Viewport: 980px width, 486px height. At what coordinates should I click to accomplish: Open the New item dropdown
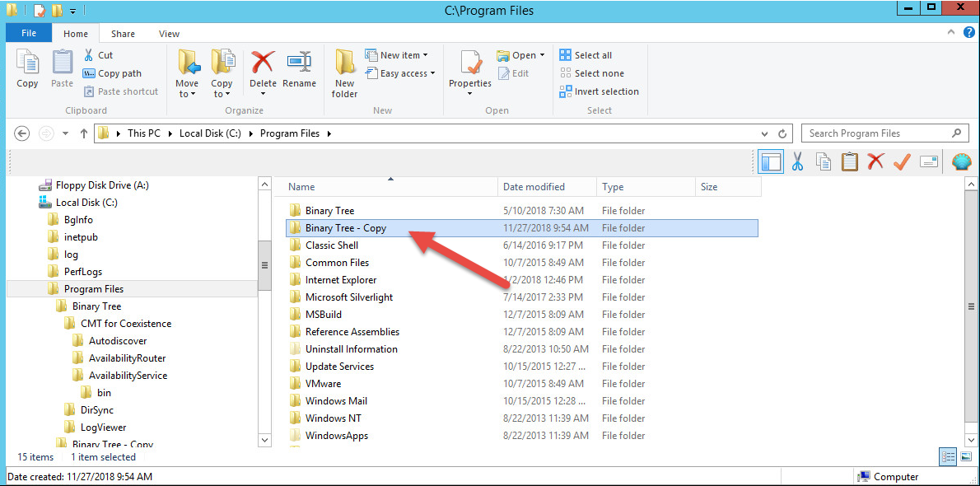pos(396,55)
